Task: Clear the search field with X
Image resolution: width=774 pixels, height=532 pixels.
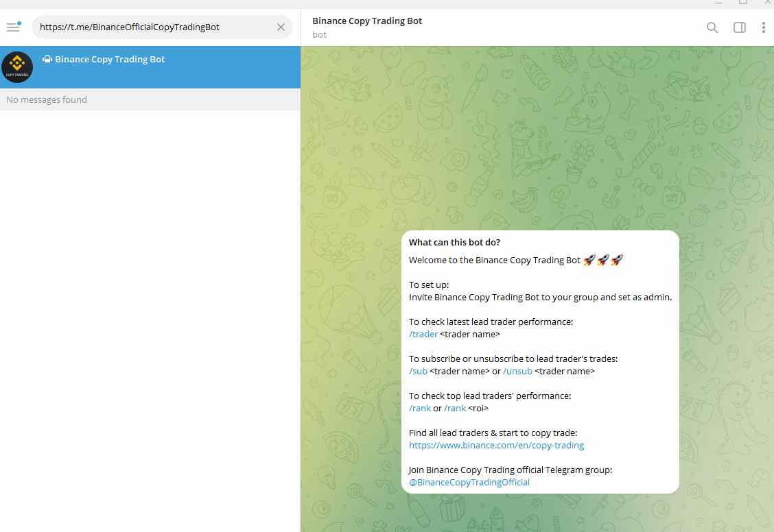Action: (x=281, y=27)
